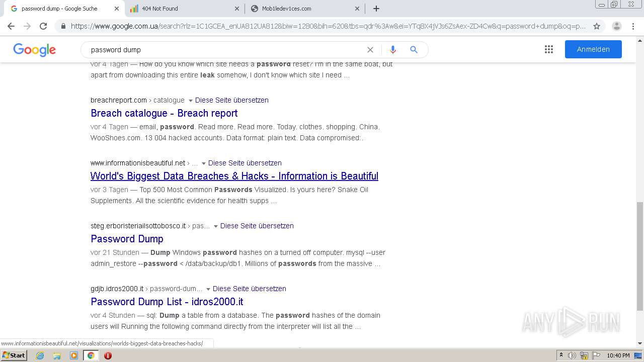The image size is (644, 362).
Task: Click the network tray icon
Action: 584,356
